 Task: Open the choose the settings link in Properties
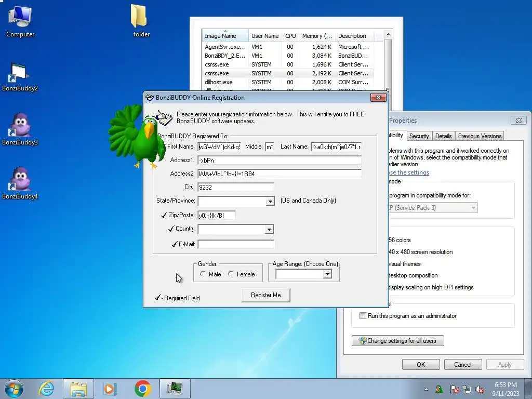[408, 172]
